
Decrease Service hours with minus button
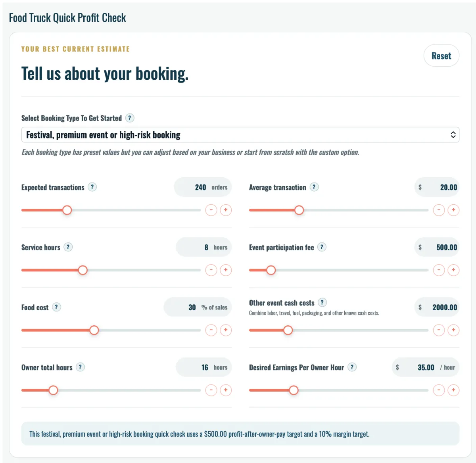(x=211, y=270)
